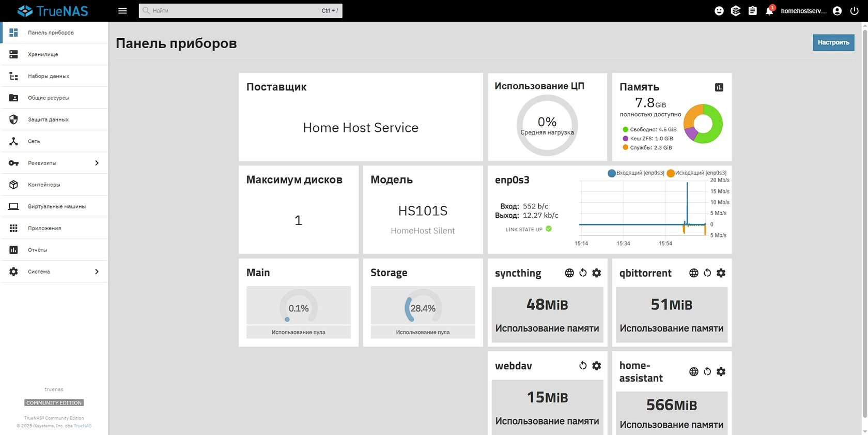
Task: Open Контейнеры in the sidebar
Action: [54, 185]
